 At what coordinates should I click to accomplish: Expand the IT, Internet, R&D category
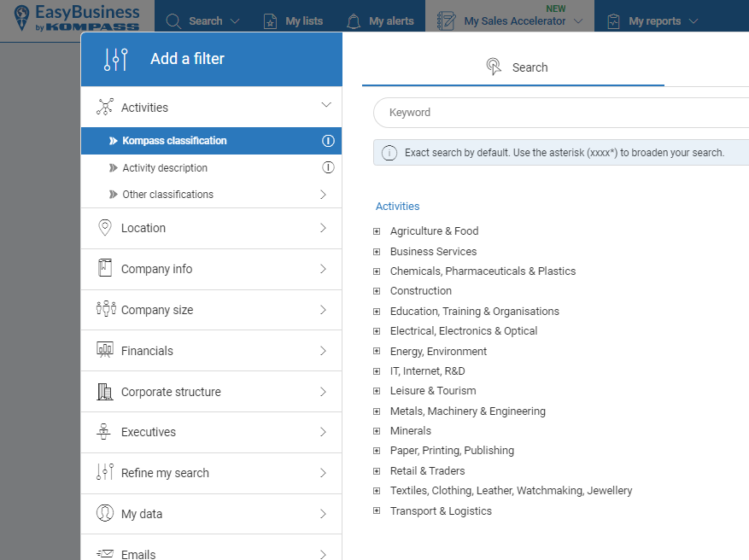tap(377, 371)
